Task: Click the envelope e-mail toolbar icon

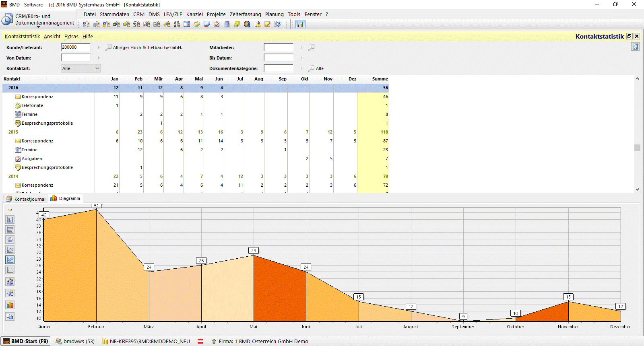Action: (x=207, y=24)
